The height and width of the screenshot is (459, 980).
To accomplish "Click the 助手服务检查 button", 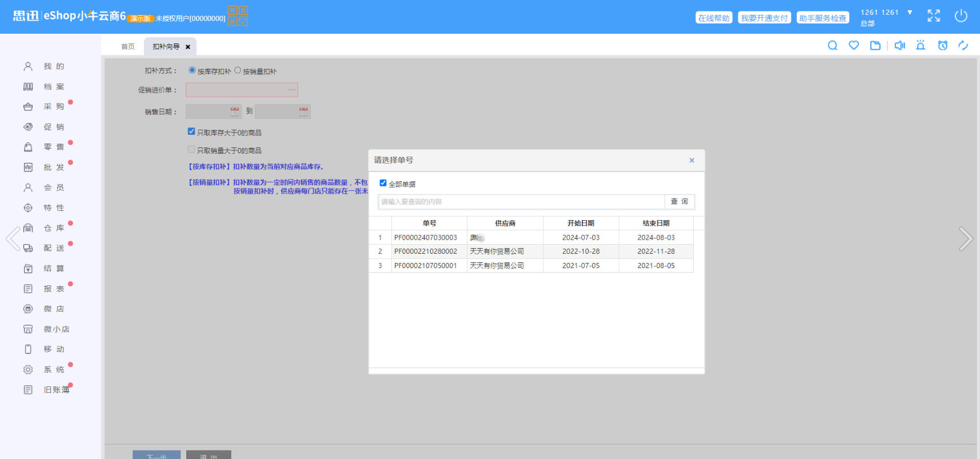I will click(x=823, y=18).
